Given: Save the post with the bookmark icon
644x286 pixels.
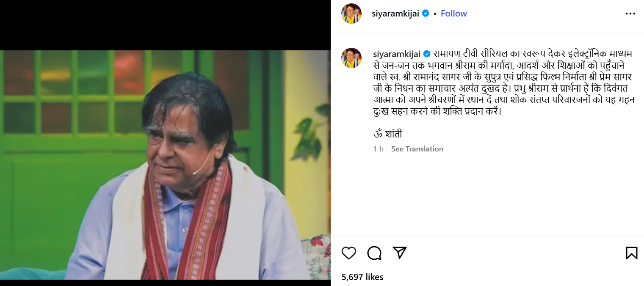Looking at the screenshot, I should 631,253.
